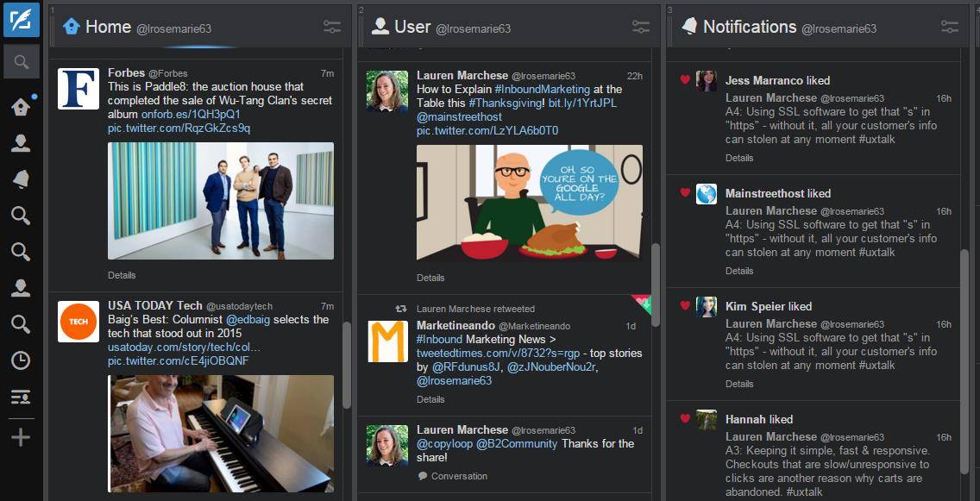Expand Details on Kim Speier's liked notification
This screenshot has width=980, height=501.
point(739,383)
